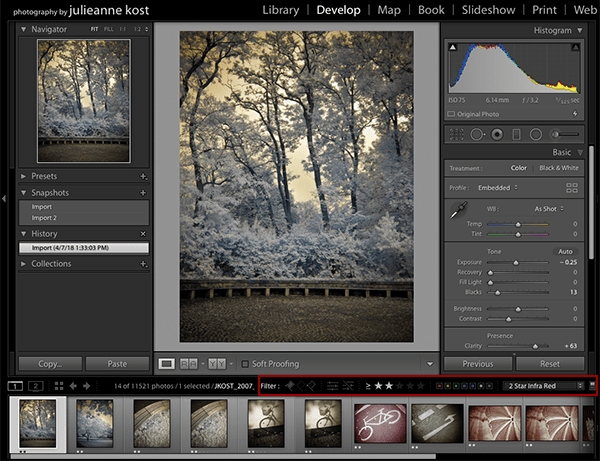Toggle the Original Photo checkbox

click(451, 114)
